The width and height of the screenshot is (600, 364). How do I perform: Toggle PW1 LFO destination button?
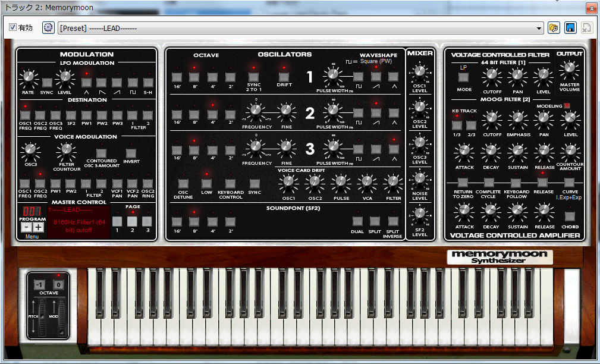pyautogui.click(x=86, y=115)
